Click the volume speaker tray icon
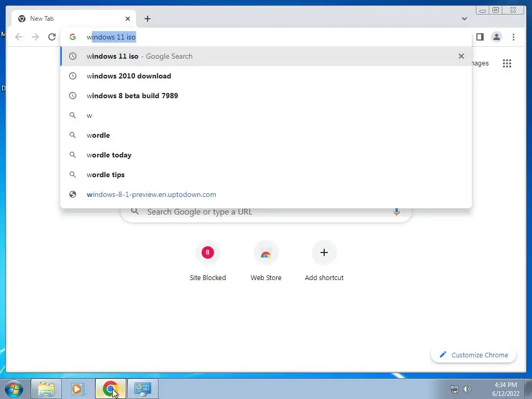The width and height of the screenshot is (532, 399). [x=467, y=389]
